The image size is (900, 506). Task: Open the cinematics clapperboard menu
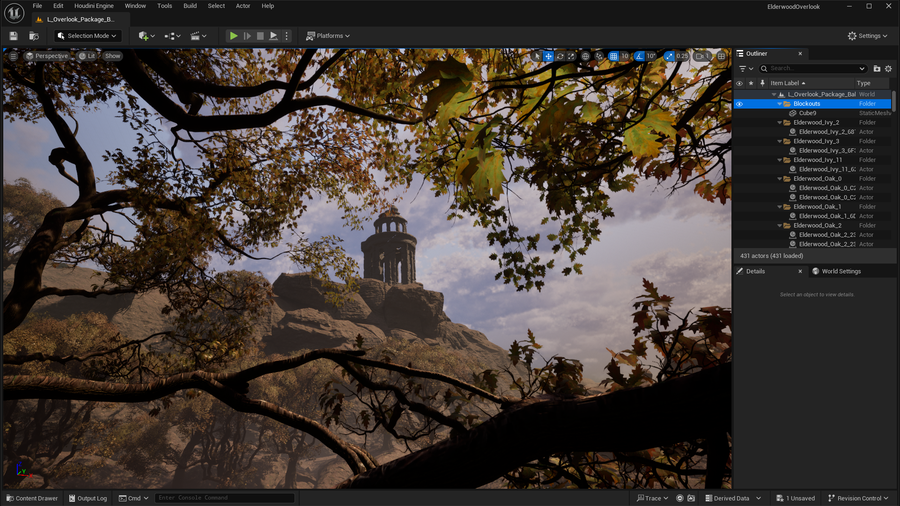pos(197,36)
